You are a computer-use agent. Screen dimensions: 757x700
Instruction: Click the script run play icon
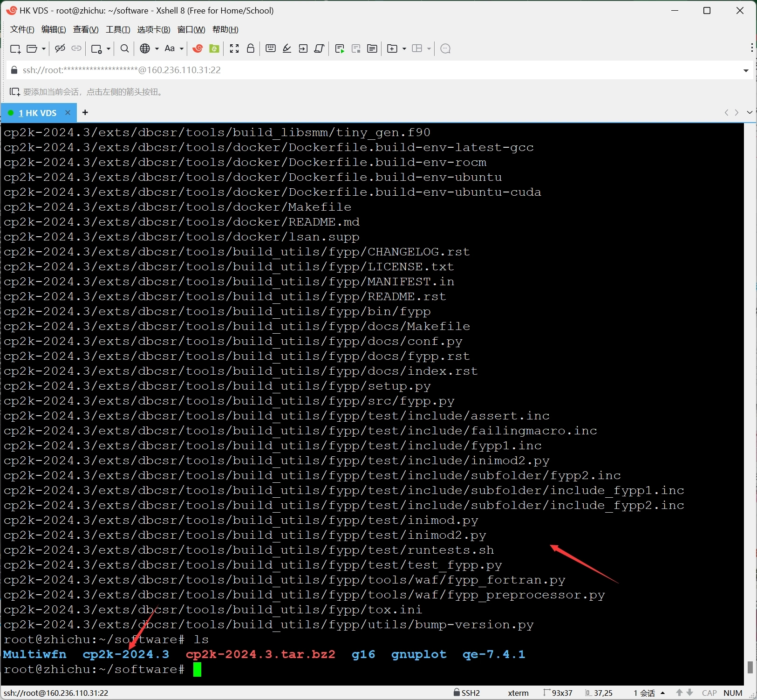pyautogui.click(x=340, y=48)
